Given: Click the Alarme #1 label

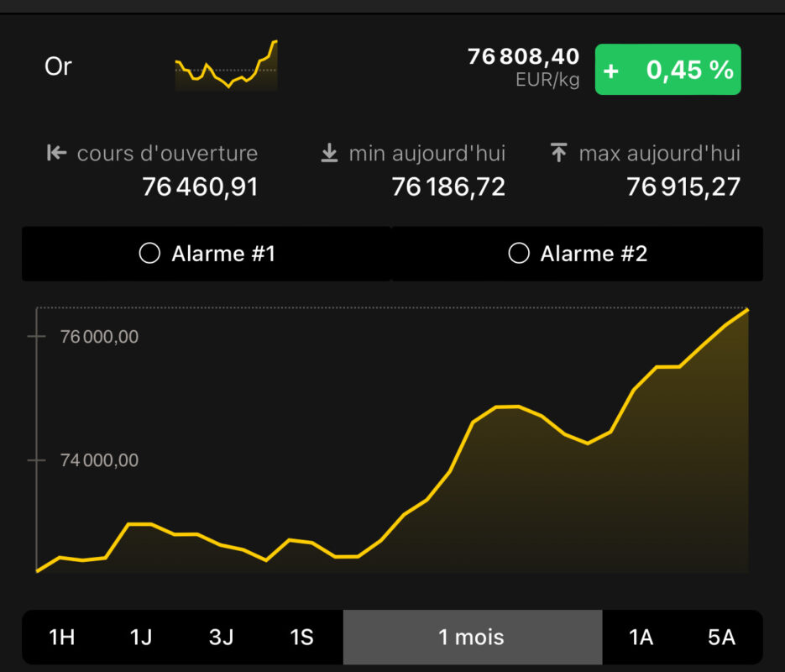Looking at the screenshot, I should [223, 254].
